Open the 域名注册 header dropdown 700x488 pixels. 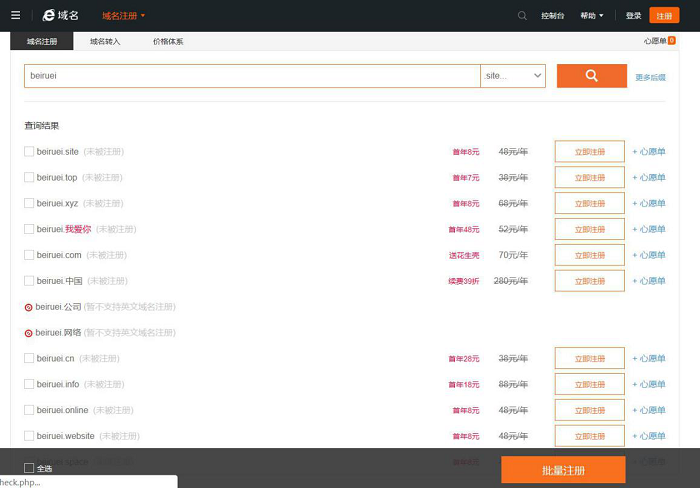click(x=123, y=15)
